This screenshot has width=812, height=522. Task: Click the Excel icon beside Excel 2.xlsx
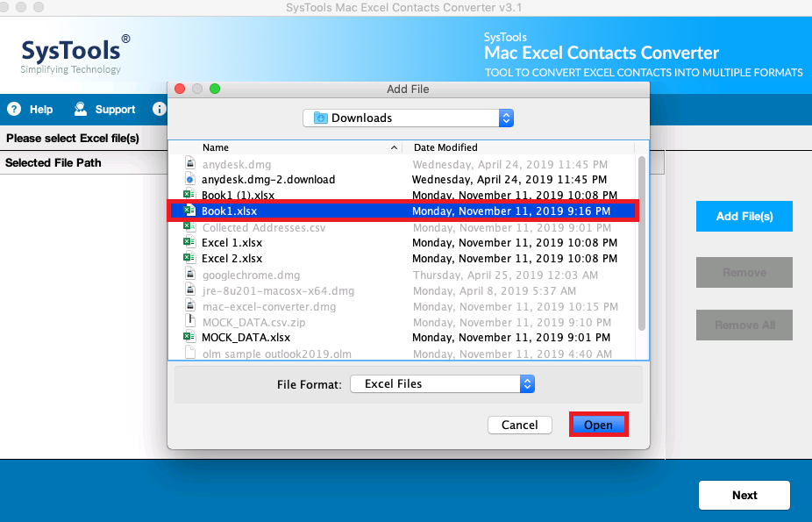coord(189,258)
